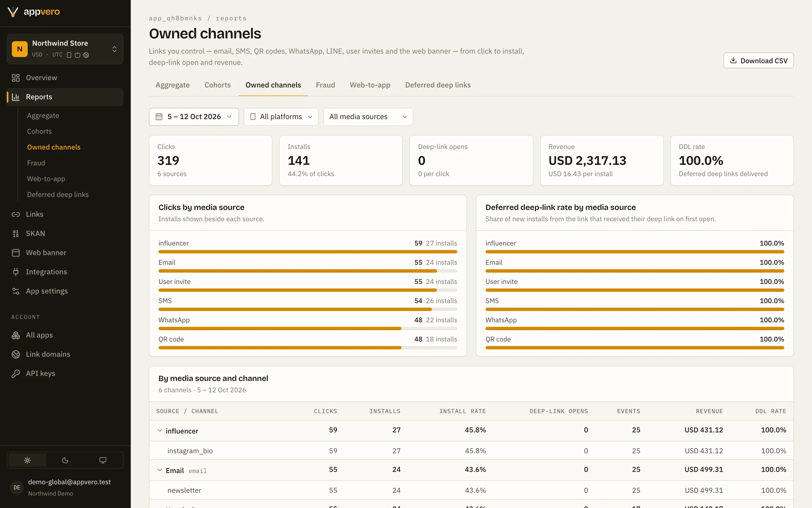Screen dimensions: 812x508
Task: Open All apps via its icon
Action: (16, 335)
